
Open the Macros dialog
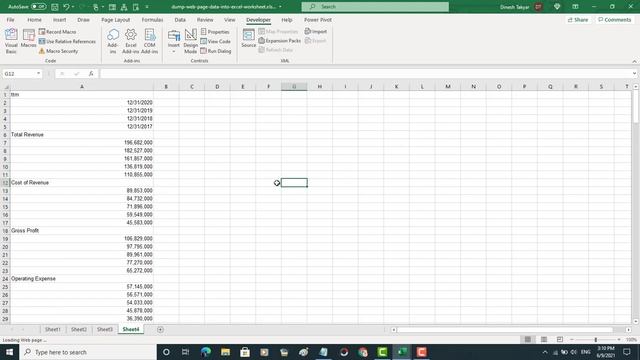click(x=29, y=39)
